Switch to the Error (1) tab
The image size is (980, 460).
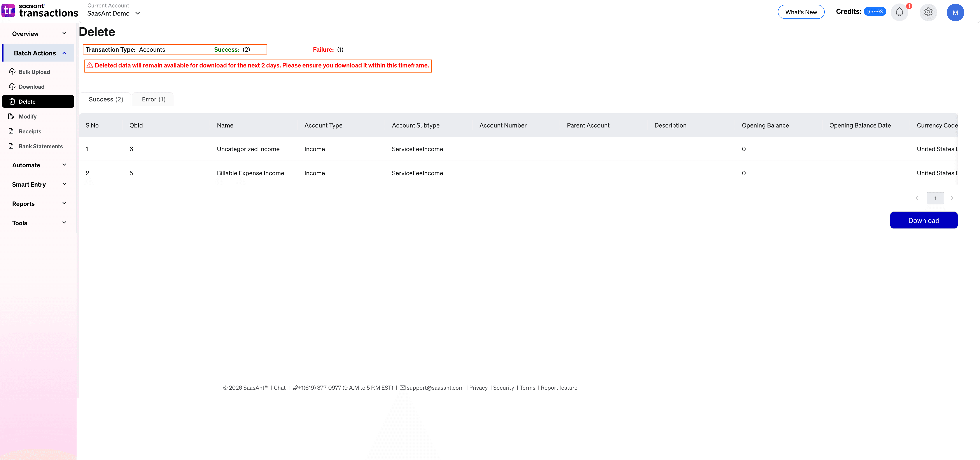(x=153, y=99)
